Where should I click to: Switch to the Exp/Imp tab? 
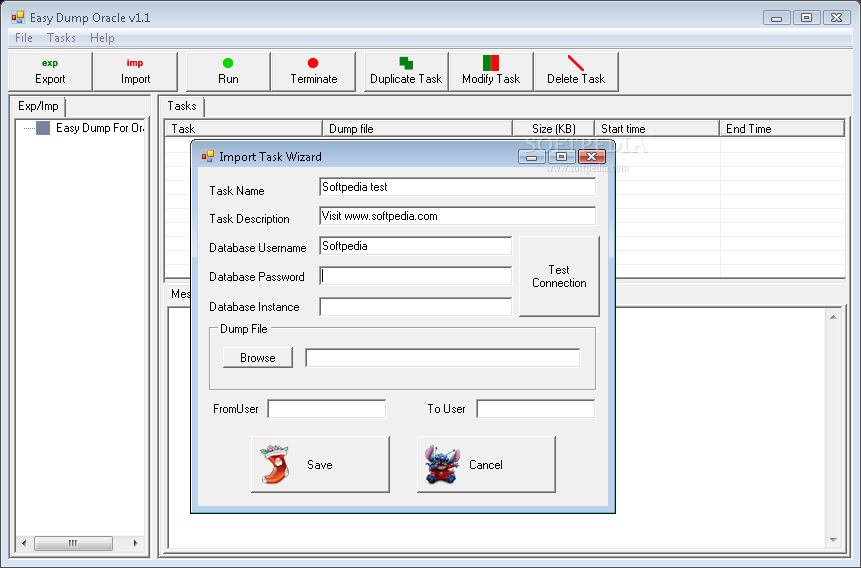pyautogui.click(x=38, y=106)
